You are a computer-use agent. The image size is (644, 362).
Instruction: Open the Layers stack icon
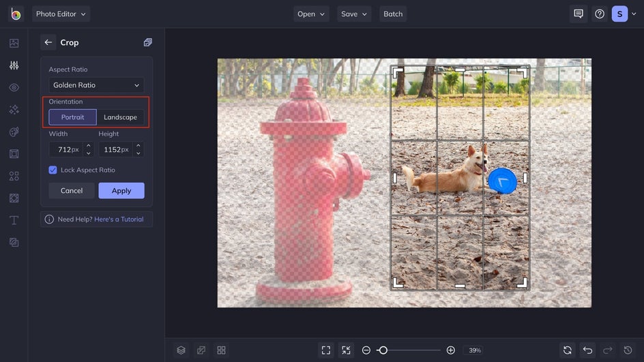point(181,350)
